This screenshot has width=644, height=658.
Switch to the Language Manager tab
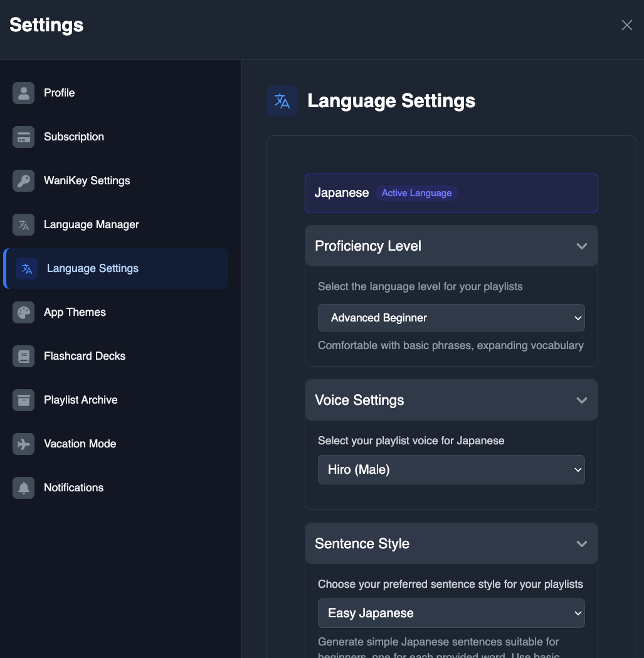[92, 224]
